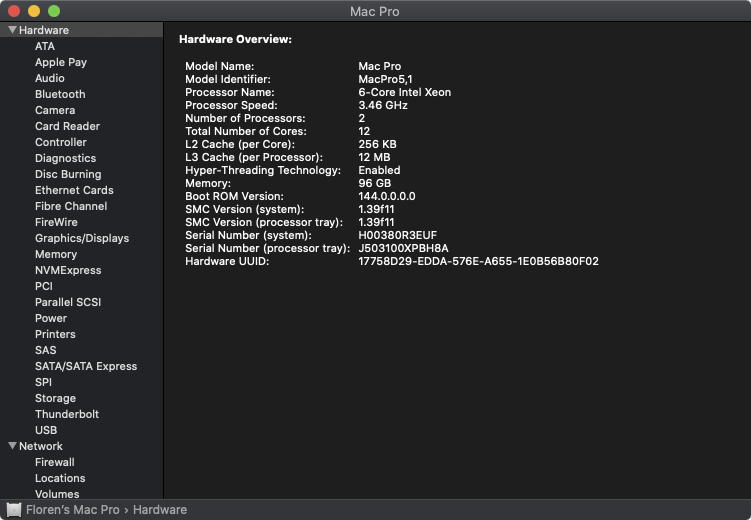Select USB in the sidebar
751x520 pixels.
(x=46, y=430)
